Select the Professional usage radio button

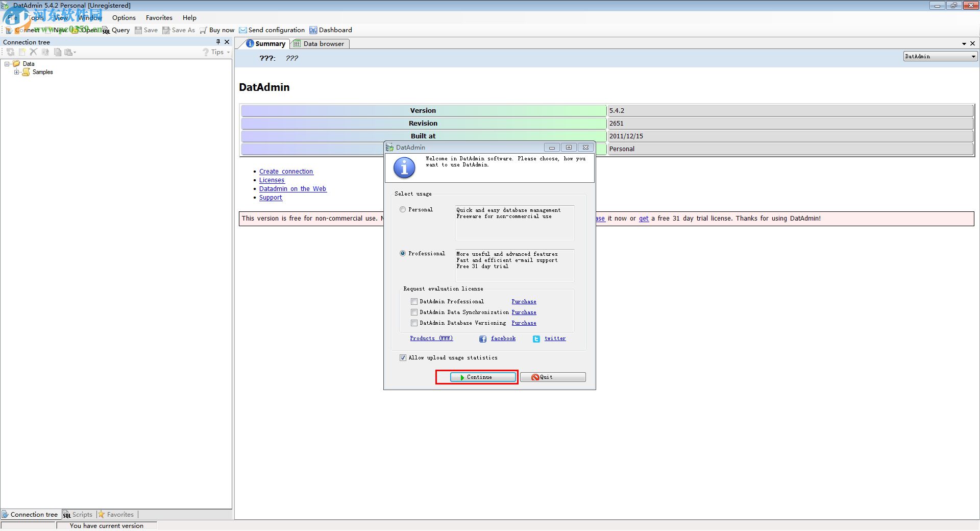pos(403,253)
